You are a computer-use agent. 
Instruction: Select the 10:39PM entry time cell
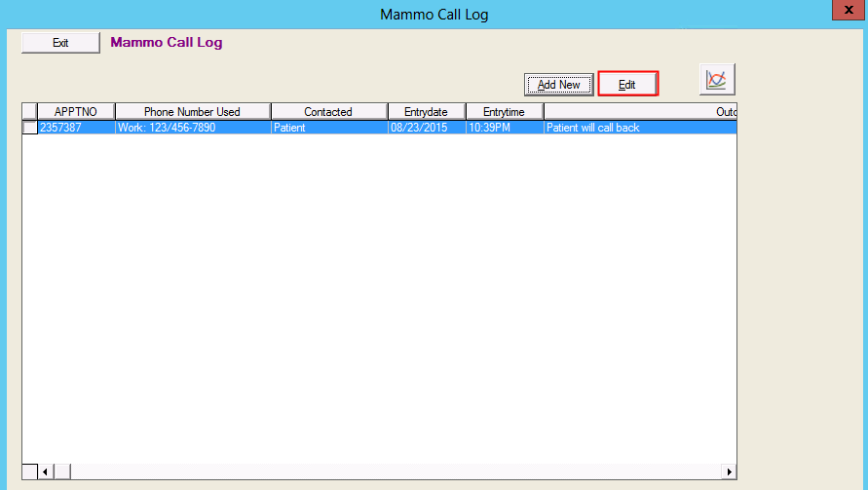pos(504,128)
